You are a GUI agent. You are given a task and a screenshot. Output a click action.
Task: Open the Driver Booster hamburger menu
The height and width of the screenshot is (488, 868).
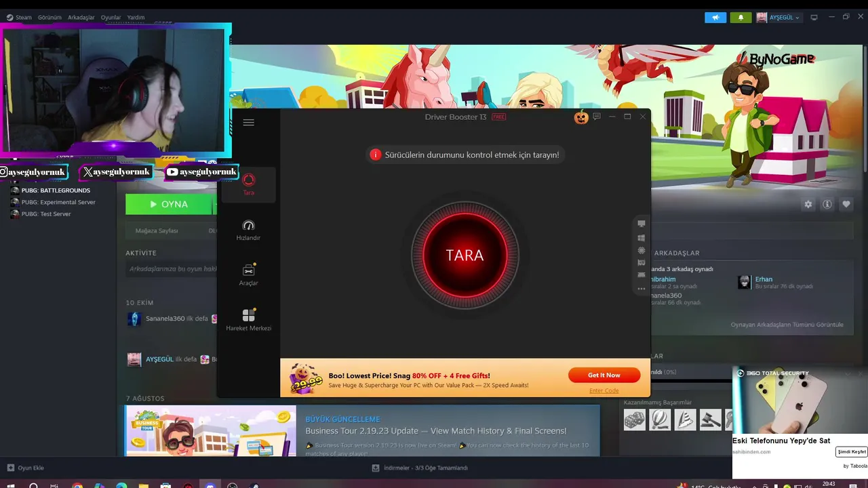pyautogui.click(x=248, y=123)
